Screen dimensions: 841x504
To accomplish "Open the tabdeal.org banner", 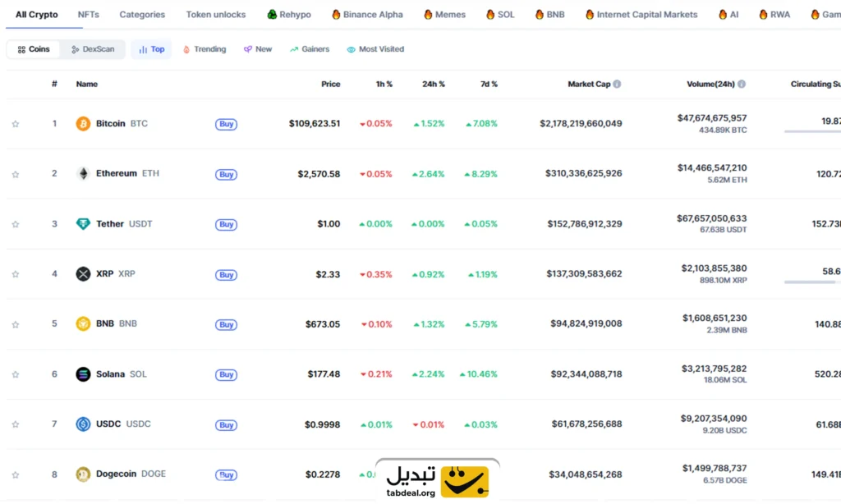I will click(438, 480).
